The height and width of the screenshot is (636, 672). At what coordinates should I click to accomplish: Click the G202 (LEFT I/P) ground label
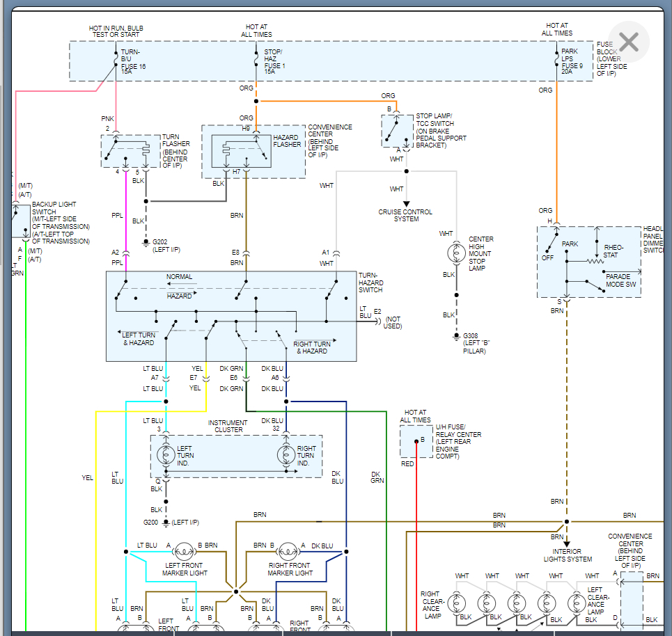[166, 246]
